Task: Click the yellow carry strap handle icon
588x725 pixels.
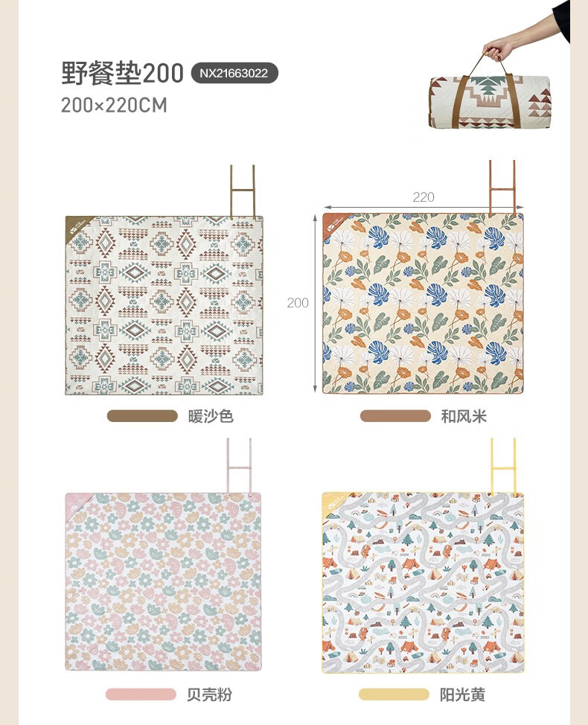Action: (503, 466)
